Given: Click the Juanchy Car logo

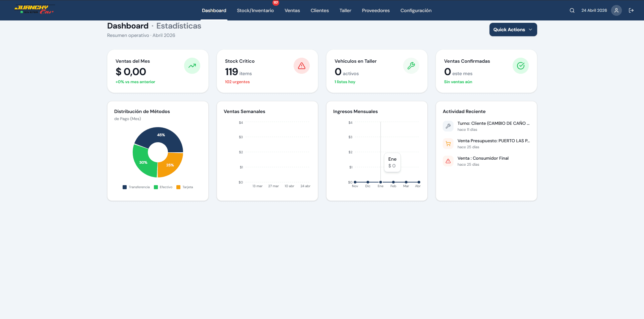Looking at the screenshot, I should 34,9.
